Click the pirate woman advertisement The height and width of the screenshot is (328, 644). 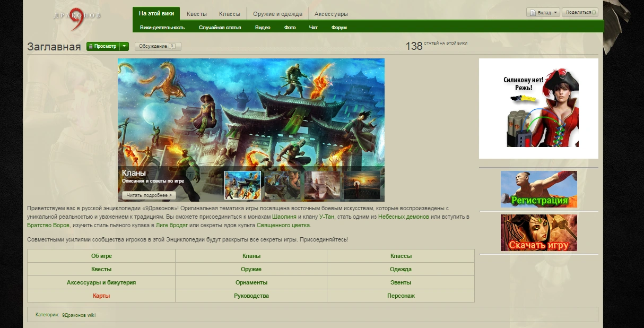(538, 108)
